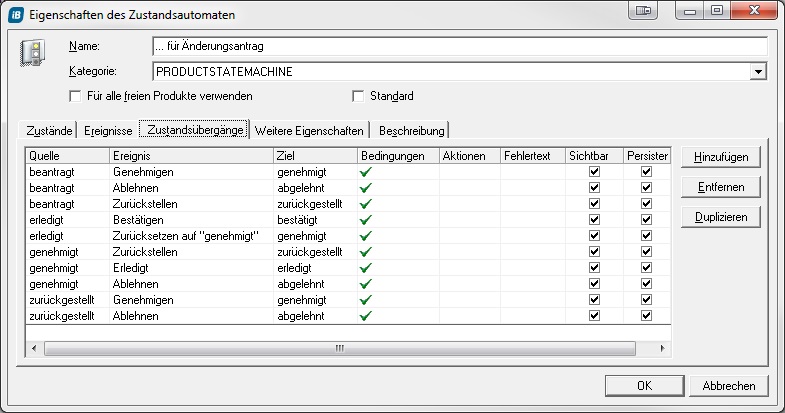The height and width of the screenshot is (413, 785).
Task: Uncheck Sichtbar for beantragt Genehmigen row
Action: (x=595, y=172)
